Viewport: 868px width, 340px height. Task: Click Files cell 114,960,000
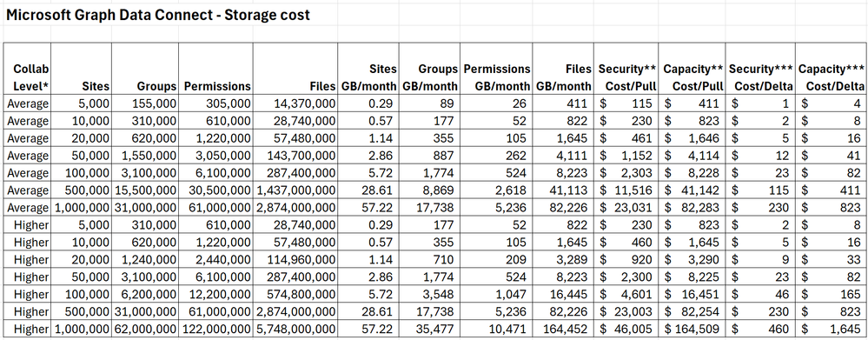pyautogui.click(x=295, y=260)
